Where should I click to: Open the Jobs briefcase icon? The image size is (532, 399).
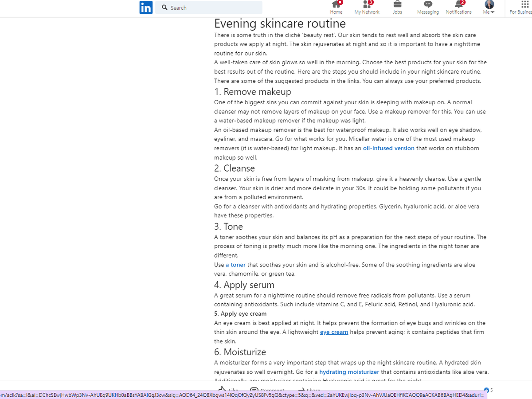(397, 4)
